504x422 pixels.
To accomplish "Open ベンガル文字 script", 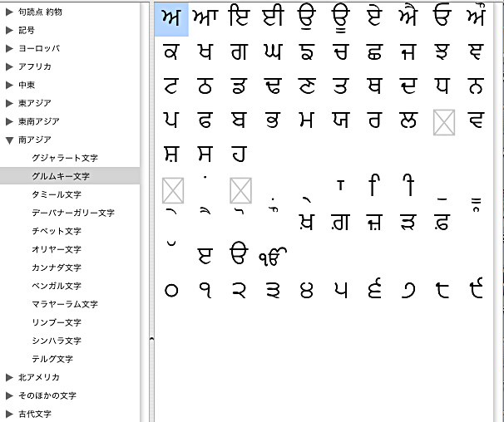I will (x=57, y=286).
